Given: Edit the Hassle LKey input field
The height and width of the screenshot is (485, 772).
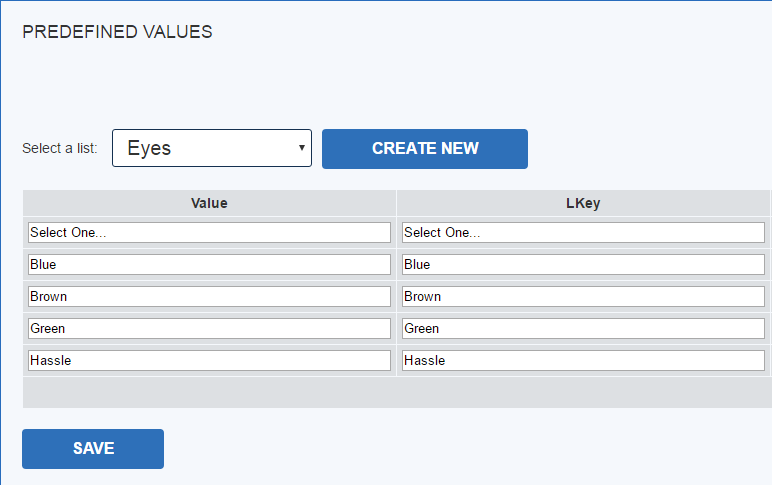Looking at the screenshot, I should click(x=583, y=360).
